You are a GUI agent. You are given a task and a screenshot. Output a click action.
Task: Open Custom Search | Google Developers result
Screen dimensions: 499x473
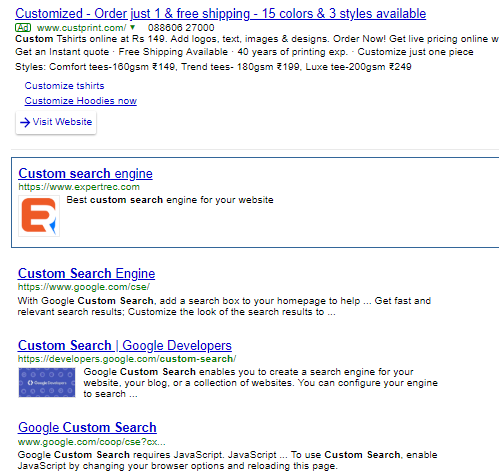point(125,345)
